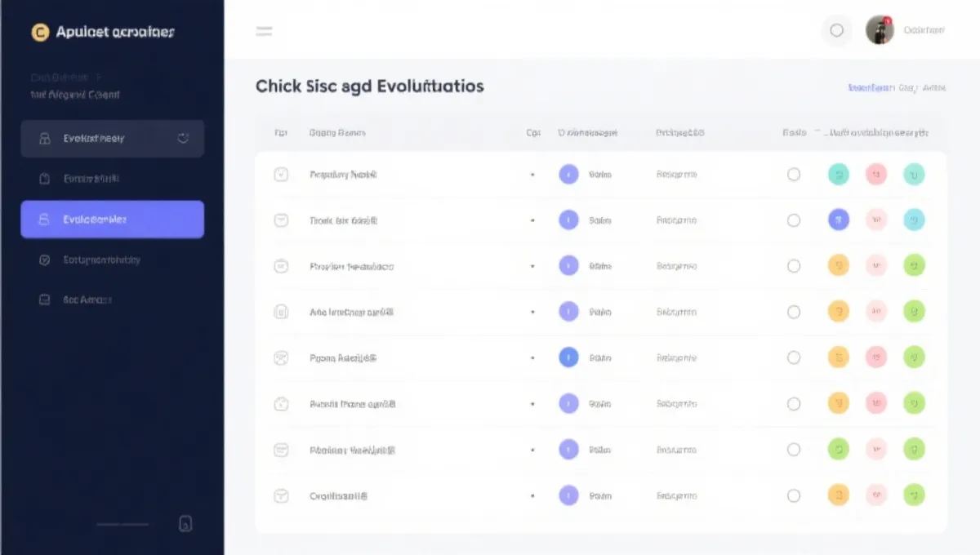Screen dimensions: 980x555
Task: Select the top Evaluate sidebar menu entry
Action: (x=112, y=138)
